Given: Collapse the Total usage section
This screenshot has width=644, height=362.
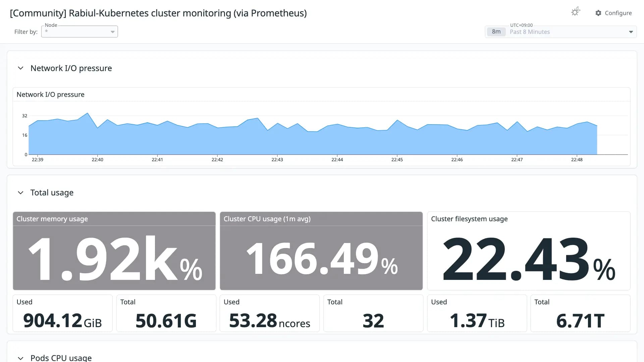Looking at the screenshot, I should (20, 193).
